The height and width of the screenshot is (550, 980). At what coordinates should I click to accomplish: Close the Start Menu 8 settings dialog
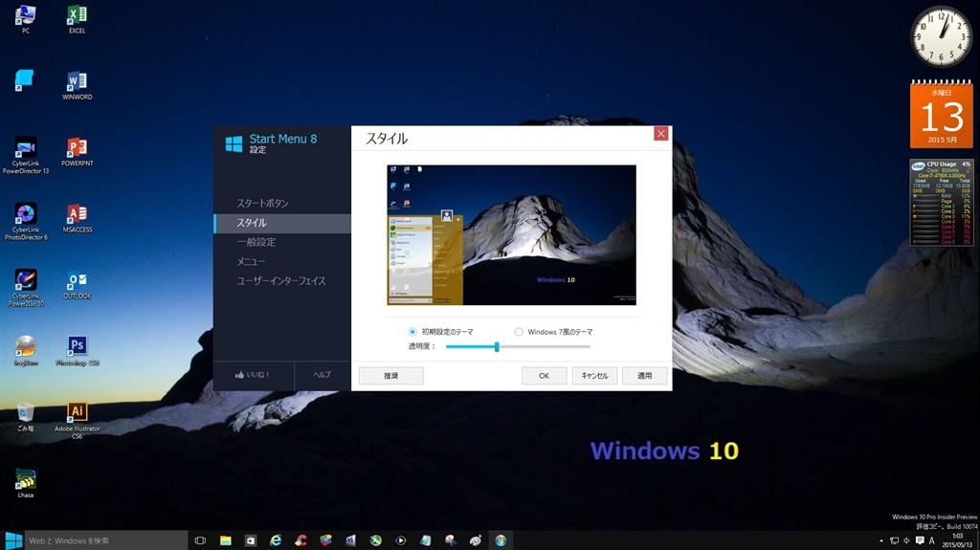(x=660, y=134)
